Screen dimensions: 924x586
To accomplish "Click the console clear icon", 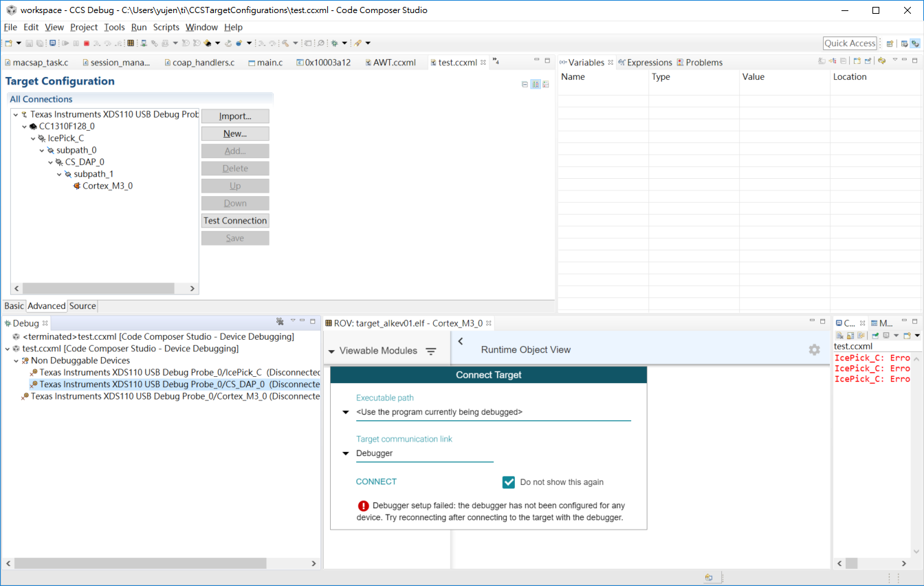I will pos(839,335).
